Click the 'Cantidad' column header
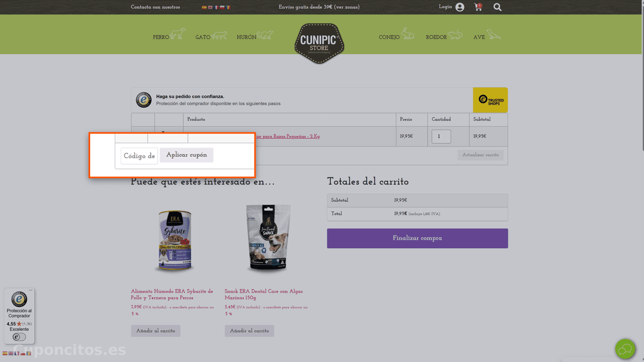 [441, 119]
